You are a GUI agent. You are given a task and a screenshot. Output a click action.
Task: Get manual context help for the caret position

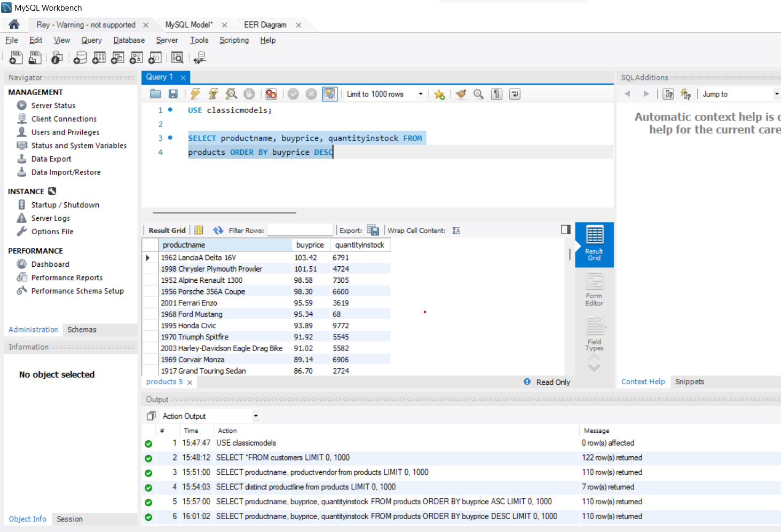[x=668, y=94]
